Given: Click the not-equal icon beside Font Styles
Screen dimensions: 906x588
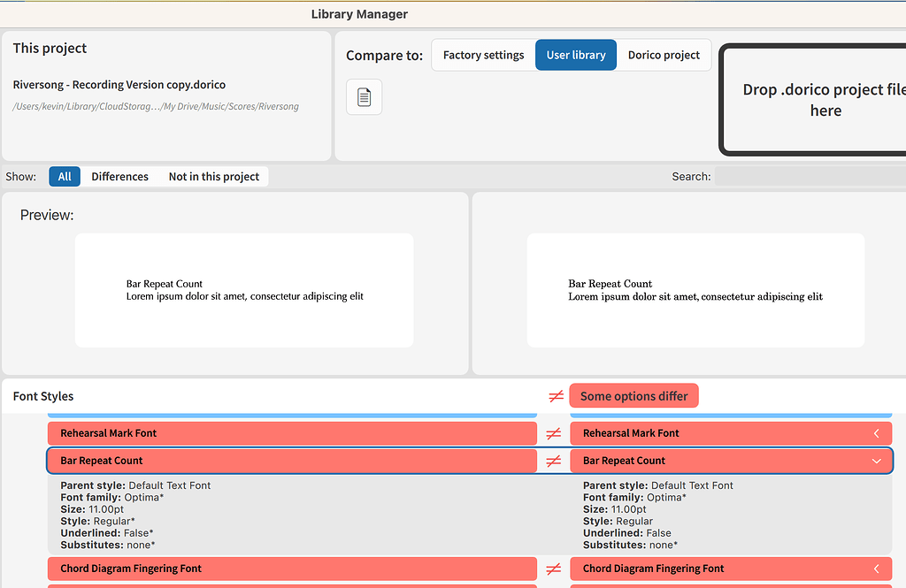Looking at the screenshot, I should 556,395.
